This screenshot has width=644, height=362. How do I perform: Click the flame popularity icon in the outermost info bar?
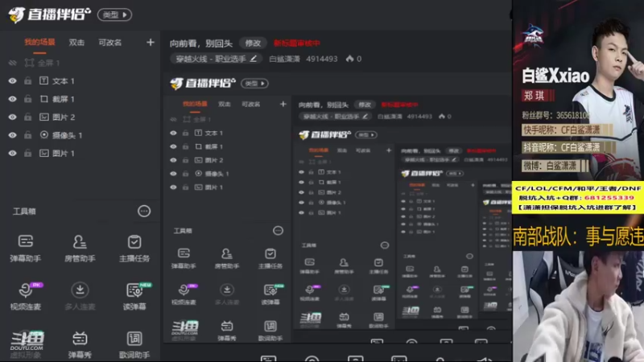tap(349, 59)
